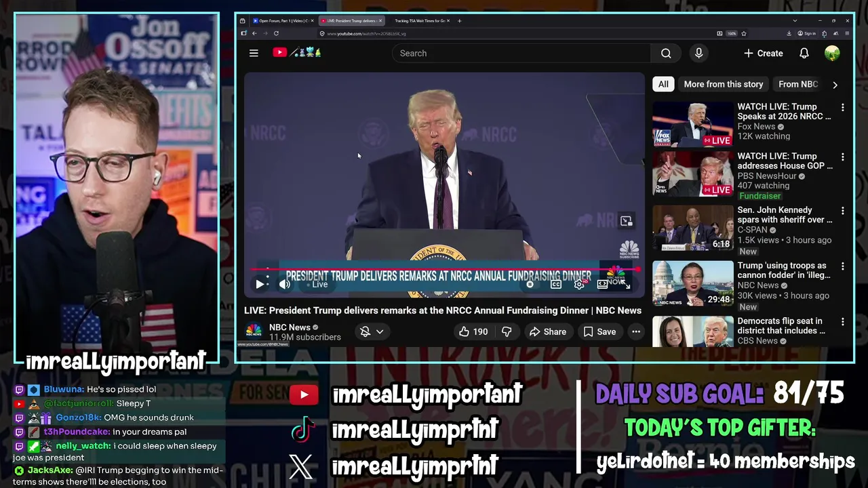
Task: Toggle the channel notification bell setting
Action: click(x=365, y=331)
